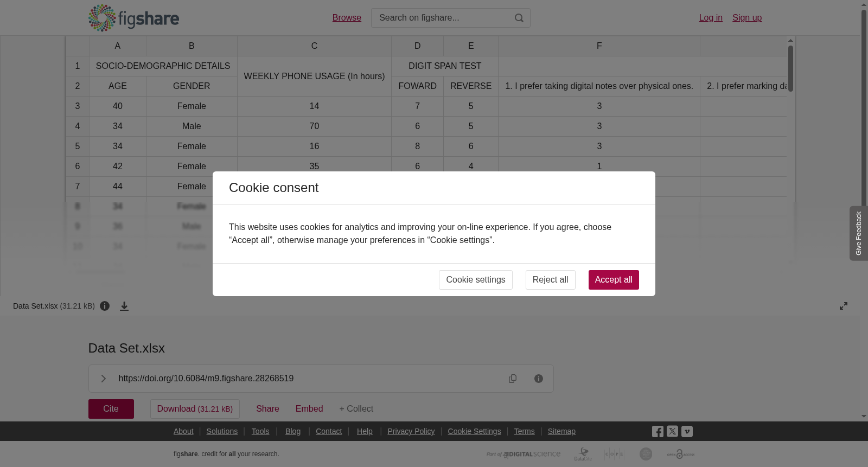This screenshot has height=467, width=868.
Task: Click the figshare logo
Action: pyautogui.click(x=133, y=18)
